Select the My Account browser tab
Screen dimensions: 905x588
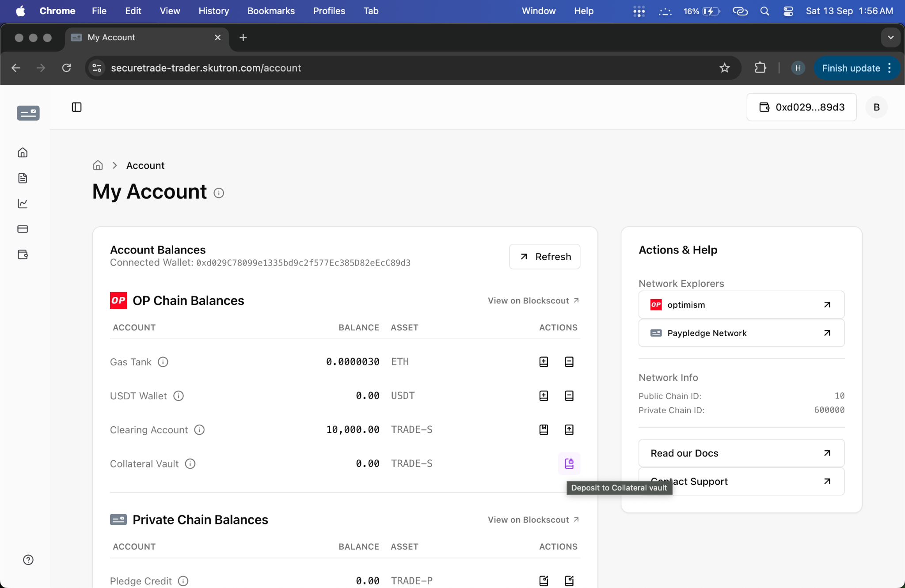tap(147, 38)
